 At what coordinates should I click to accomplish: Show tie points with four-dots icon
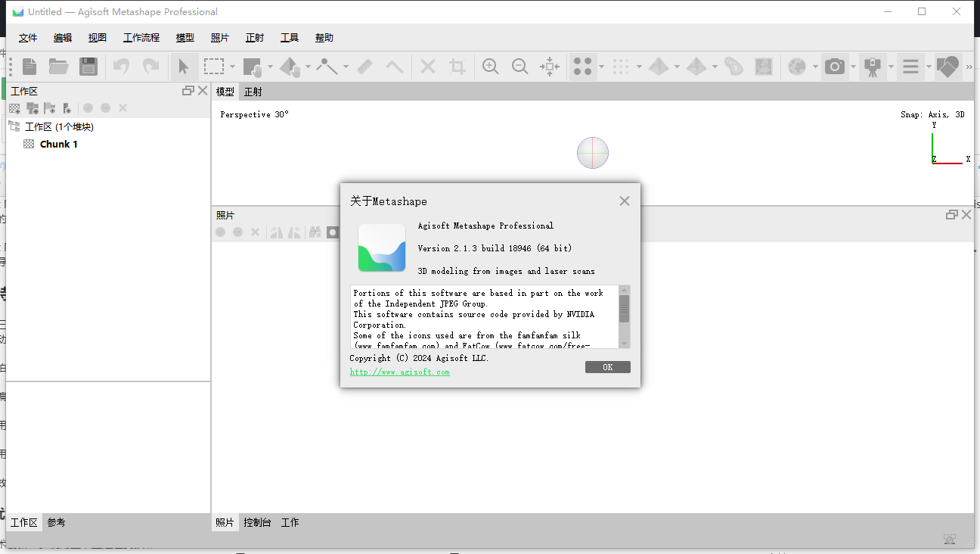[x=582, y=67]
